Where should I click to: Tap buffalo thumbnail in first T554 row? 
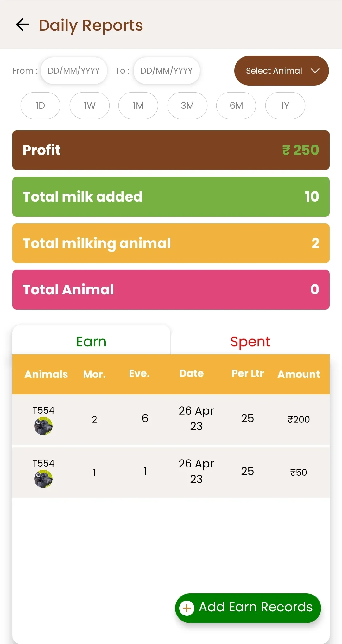pyautogui.click(x=43, y=426)
